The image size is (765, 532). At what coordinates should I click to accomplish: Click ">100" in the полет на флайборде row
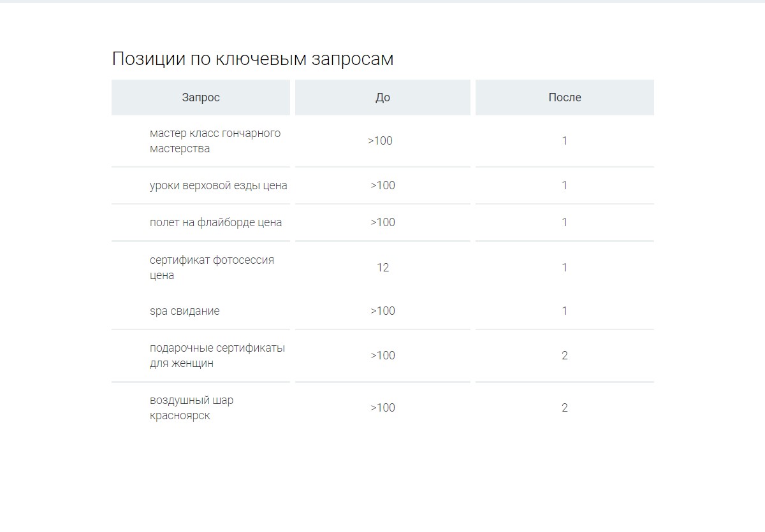pyautogui.click(x=382, y=222)
